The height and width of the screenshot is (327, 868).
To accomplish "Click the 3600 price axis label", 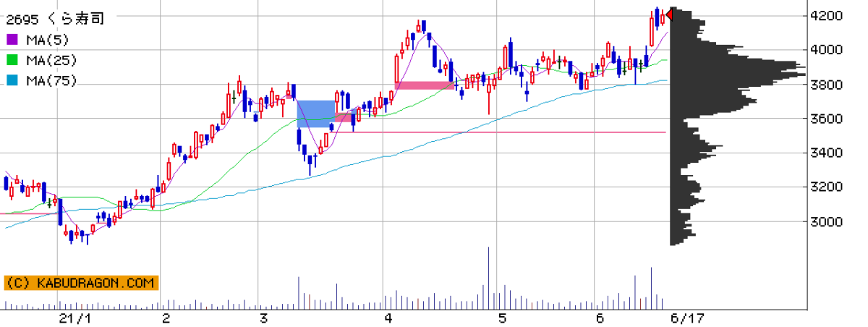I will click(828, 119).
